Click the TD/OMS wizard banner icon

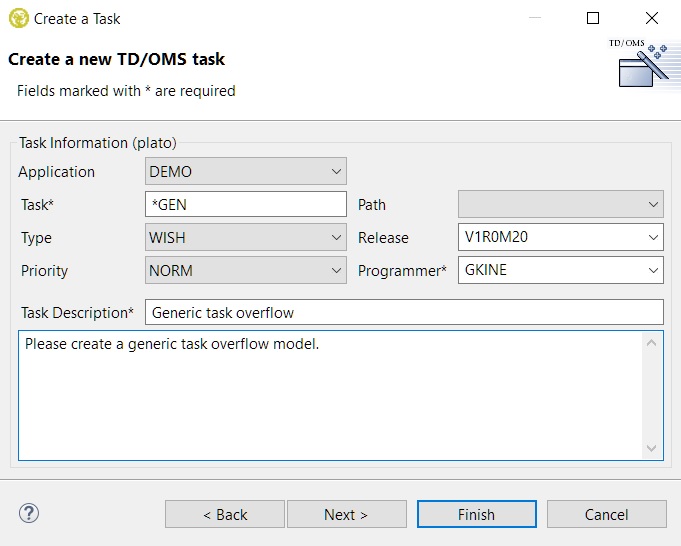click(x=638, y=67)
